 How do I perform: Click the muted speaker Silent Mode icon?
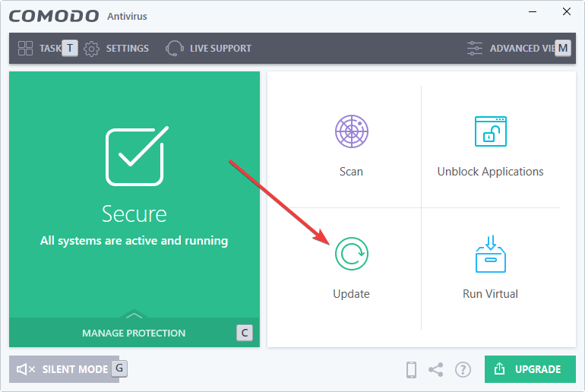[26, 369]
